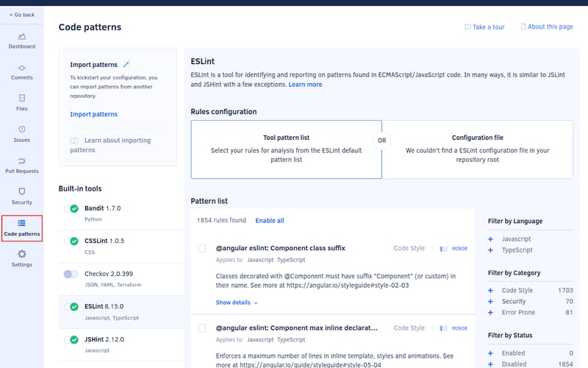Screen dimensions: 588x368
Task: Go back using the sidebar link
Action: coord(22,15)
